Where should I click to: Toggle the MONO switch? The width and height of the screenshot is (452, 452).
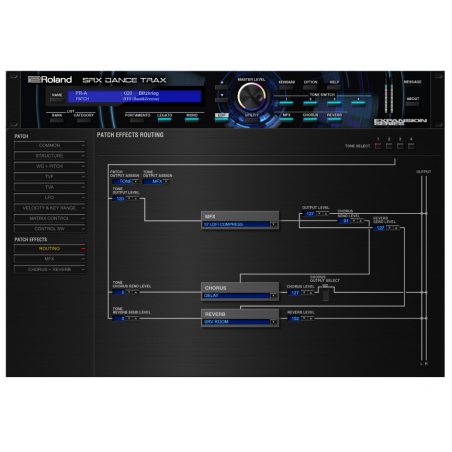[192, 120]
